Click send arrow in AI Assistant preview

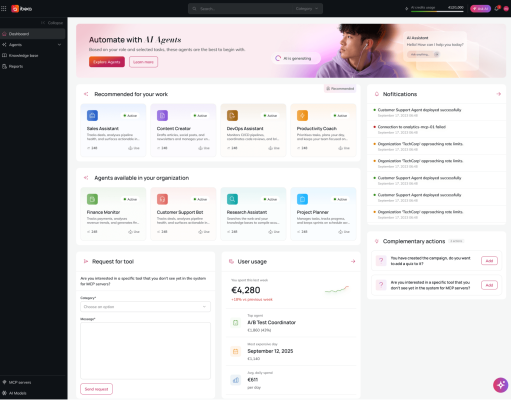point(436,54)
